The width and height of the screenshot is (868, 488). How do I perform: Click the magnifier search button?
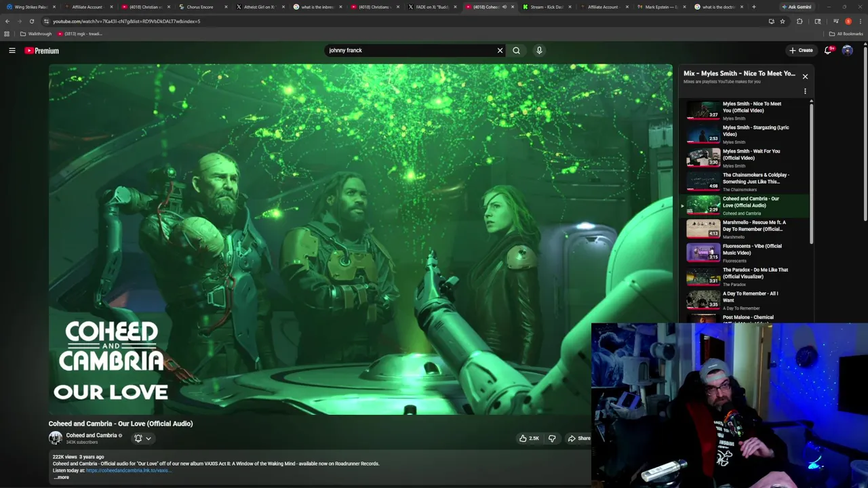pos(516,50)
